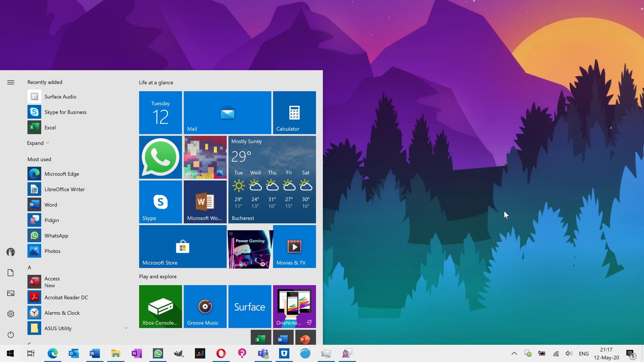Screen dimensions: 644x362
Task: Open Microsoft Store tile
Action: tap(183, 247)
